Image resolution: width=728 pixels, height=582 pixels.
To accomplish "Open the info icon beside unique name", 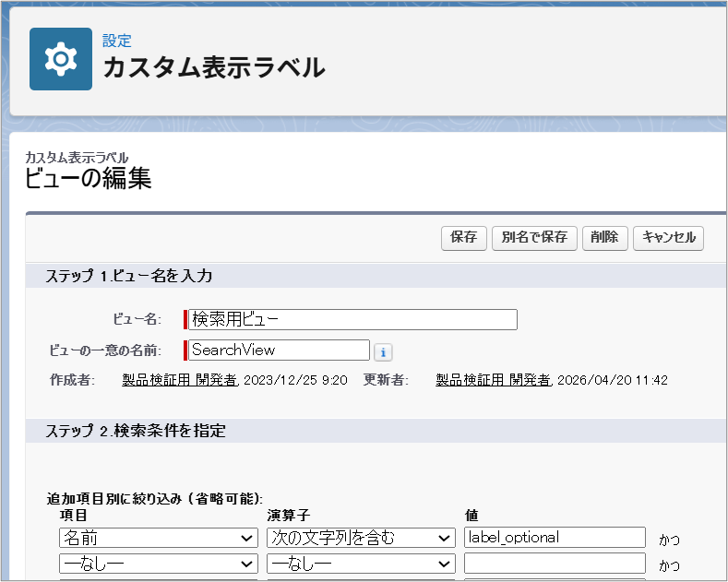I will point(383,352).
